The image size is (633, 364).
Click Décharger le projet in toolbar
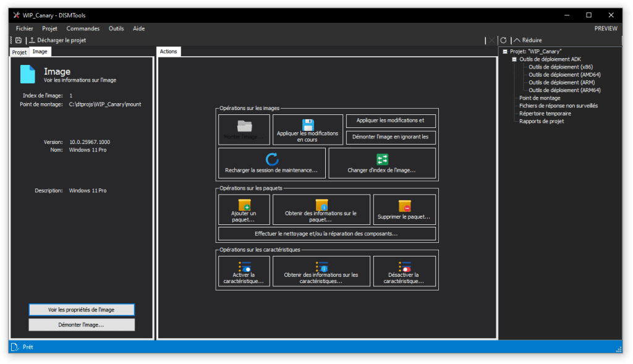pyautogui.click(x=57, y=40)
